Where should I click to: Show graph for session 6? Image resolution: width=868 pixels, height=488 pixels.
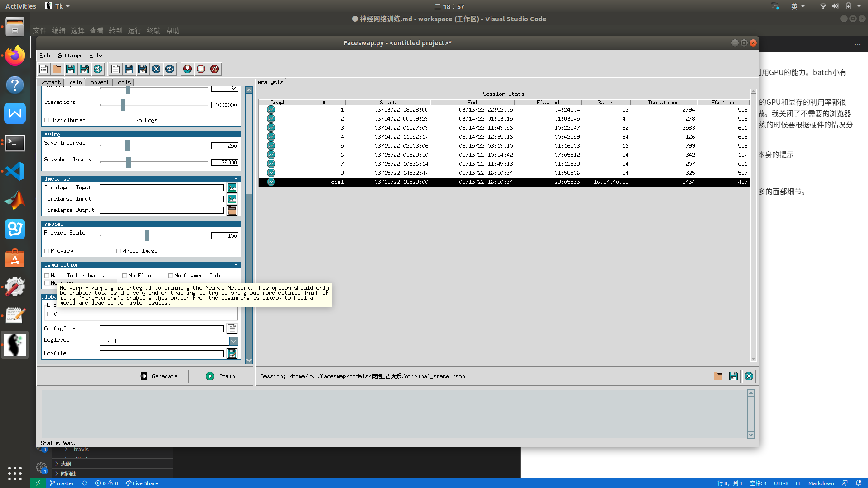[271, 155]
